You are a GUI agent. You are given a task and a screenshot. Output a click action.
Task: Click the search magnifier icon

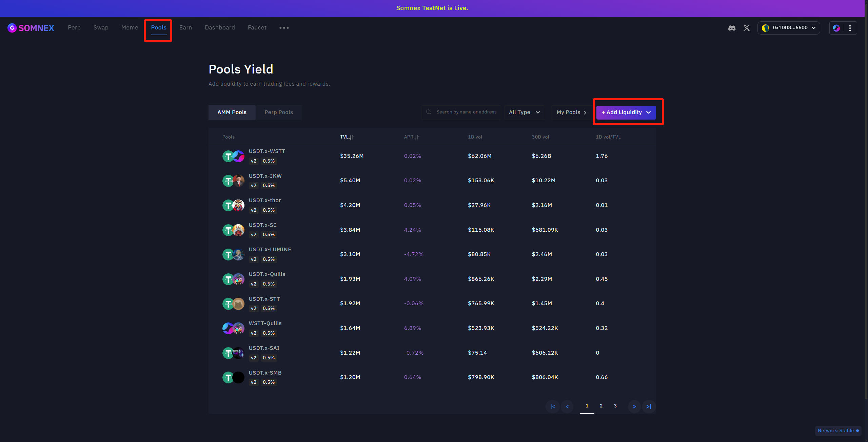(x=429, y=112)
